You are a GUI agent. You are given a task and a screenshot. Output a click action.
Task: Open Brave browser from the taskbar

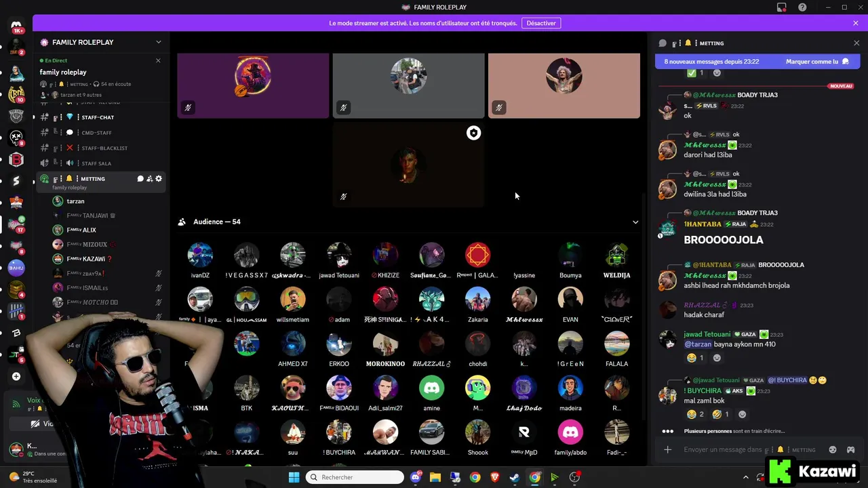coord(494,477)
